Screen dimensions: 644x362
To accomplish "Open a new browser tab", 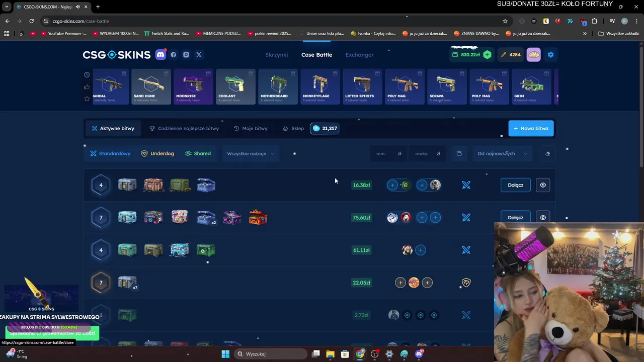I will coord(98,7).
